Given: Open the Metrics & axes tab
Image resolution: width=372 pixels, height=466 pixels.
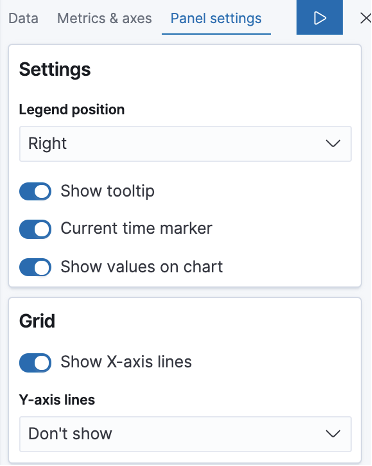Looking at the screenshot, I should [x=104, y=18].
